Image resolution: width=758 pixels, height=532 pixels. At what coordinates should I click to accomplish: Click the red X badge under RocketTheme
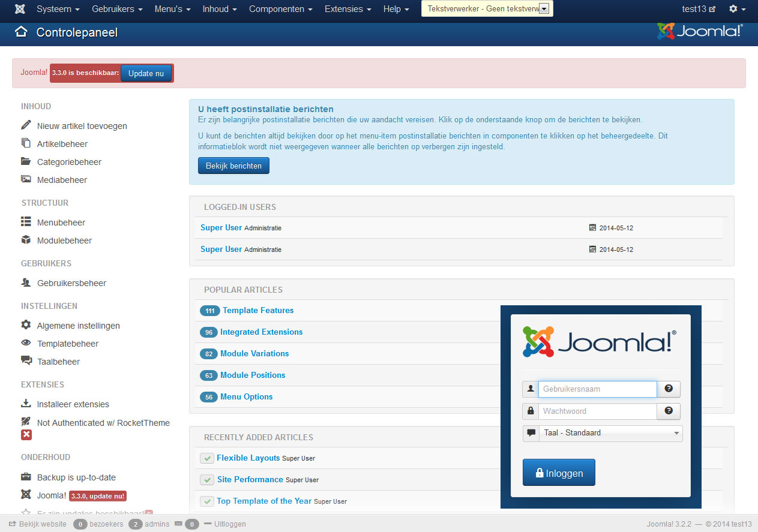click(26, 435)
